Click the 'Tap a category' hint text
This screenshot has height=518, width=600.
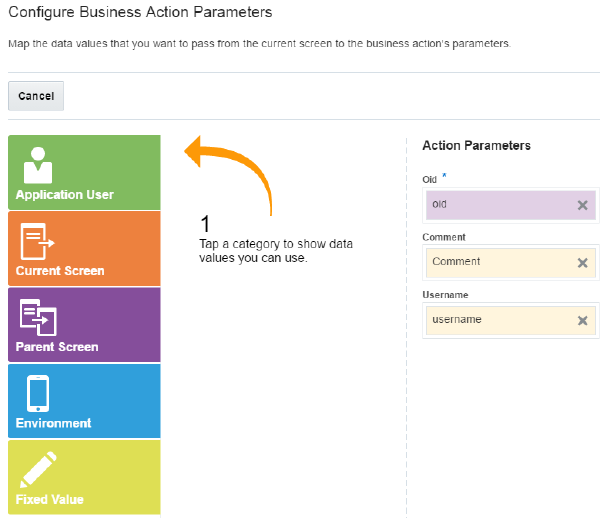point(275,251)
